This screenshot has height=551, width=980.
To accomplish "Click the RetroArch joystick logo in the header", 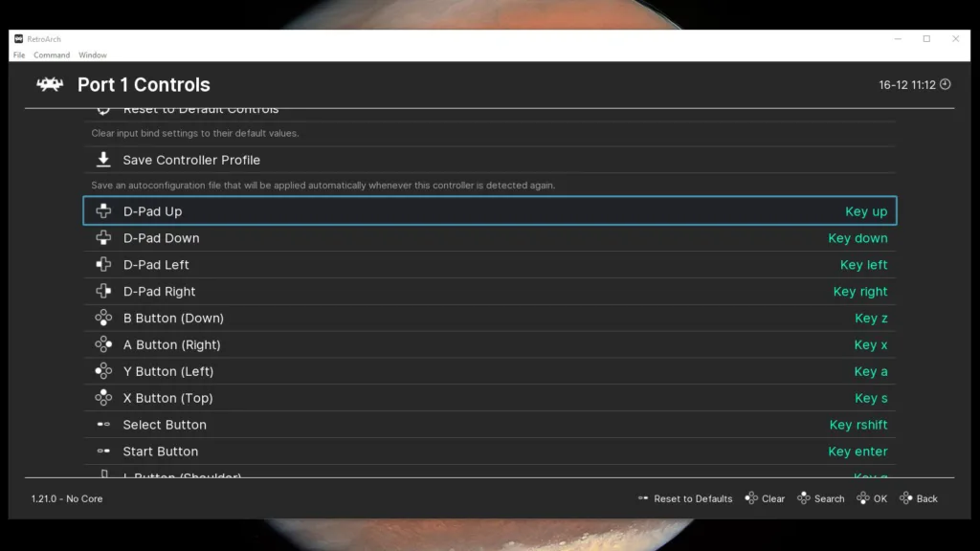I will point(50,84).
